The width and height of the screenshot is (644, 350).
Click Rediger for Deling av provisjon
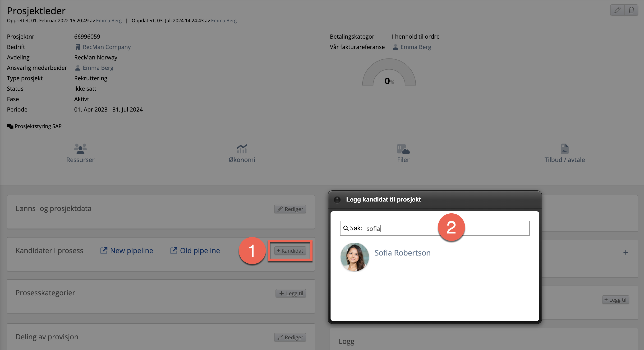tap(290, 337)
